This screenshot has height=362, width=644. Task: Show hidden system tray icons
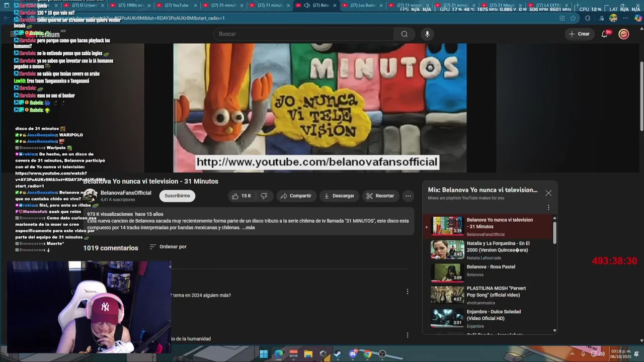pyautogui.click(x=572, y=354)
